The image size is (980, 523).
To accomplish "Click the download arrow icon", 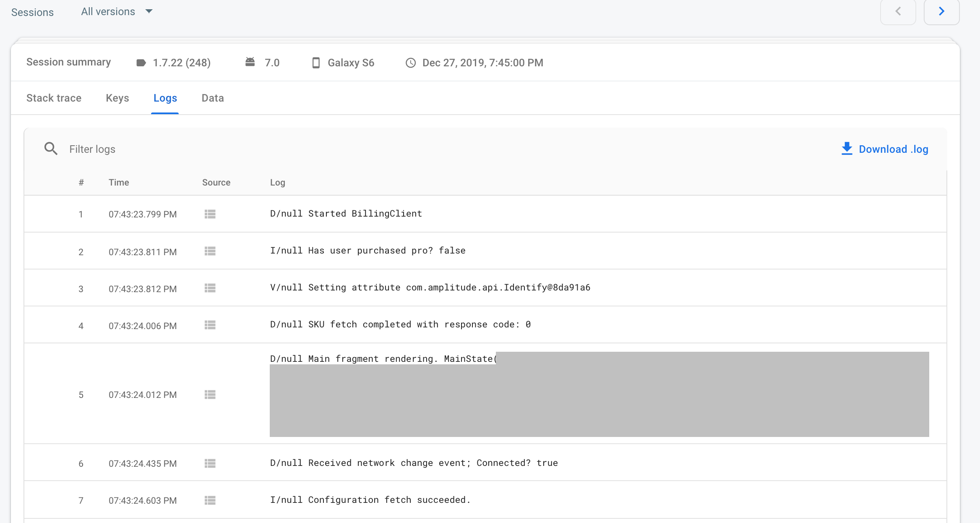I will click(x=847, y=149).
